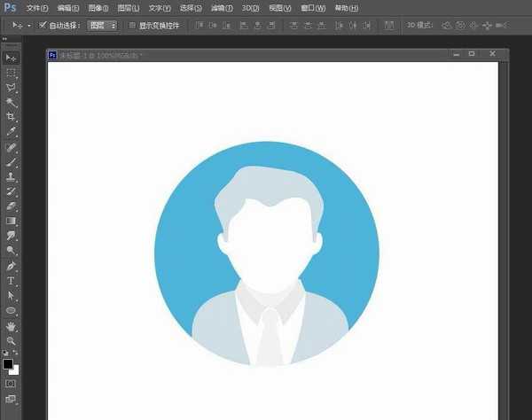
Task: Open the 图层 auto-select dropdown
Action: (x=103, y=26)
